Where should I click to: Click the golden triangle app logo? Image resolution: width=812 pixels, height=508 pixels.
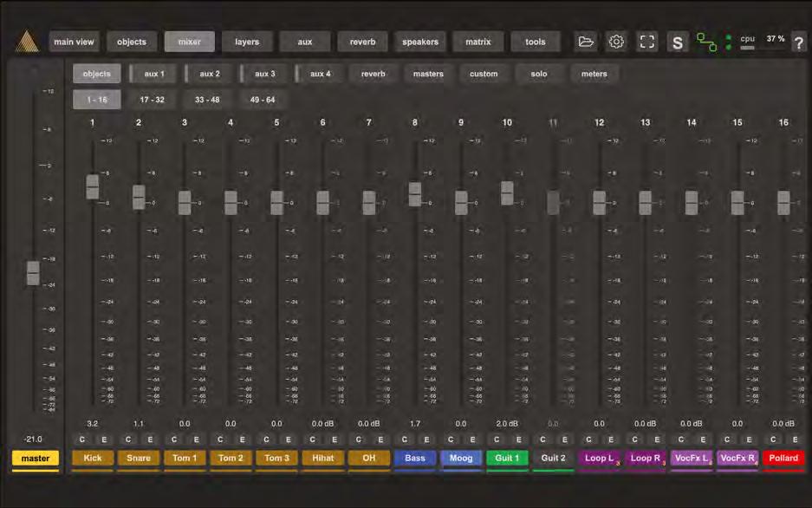pyautogui.click(x=27, y=42)
